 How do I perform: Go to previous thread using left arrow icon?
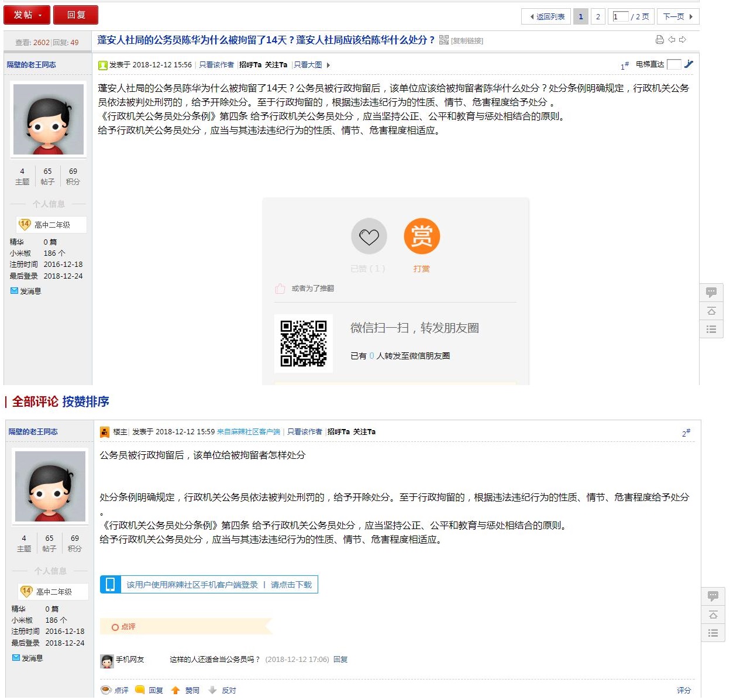672,40
